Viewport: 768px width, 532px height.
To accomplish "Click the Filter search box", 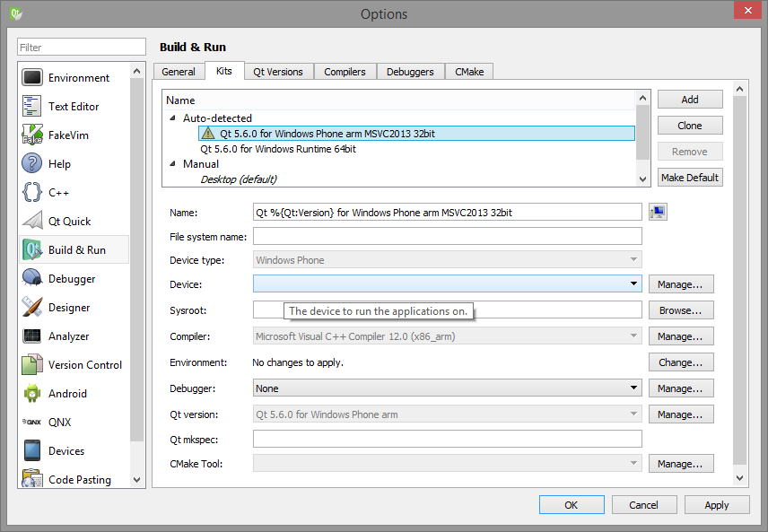I will [82, 48].
